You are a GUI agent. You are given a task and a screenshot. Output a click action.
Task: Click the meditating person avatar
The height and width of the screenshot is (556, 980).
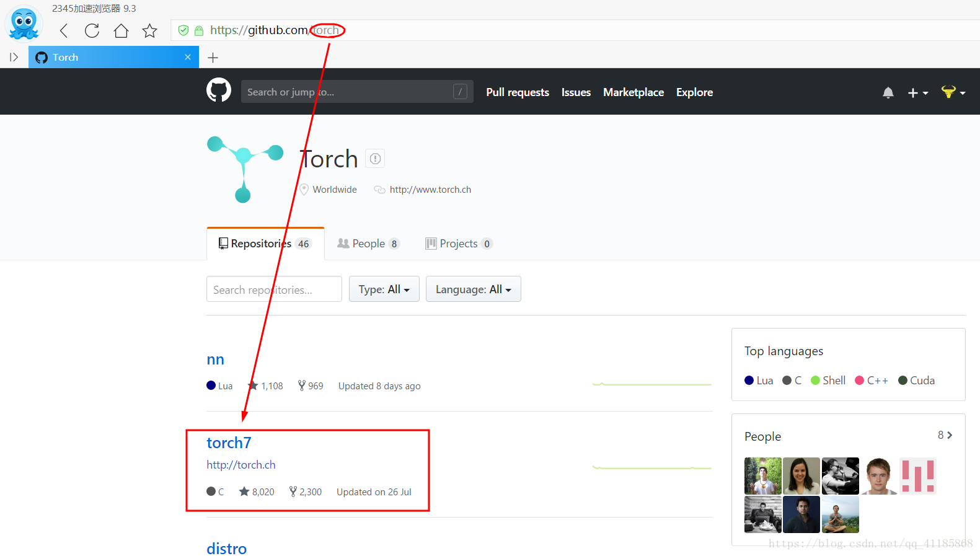(x=841, y=514)
